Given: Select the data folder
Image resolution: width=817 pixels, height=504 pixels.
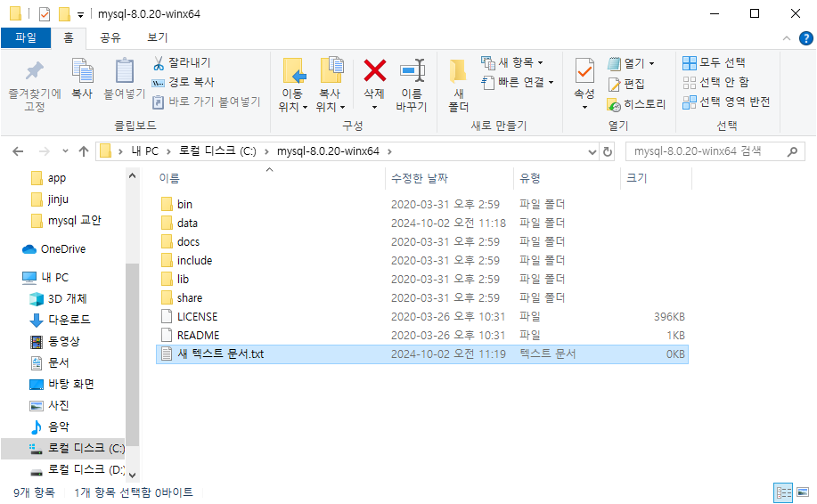Looking at the screenshot, I should (422, 223).
